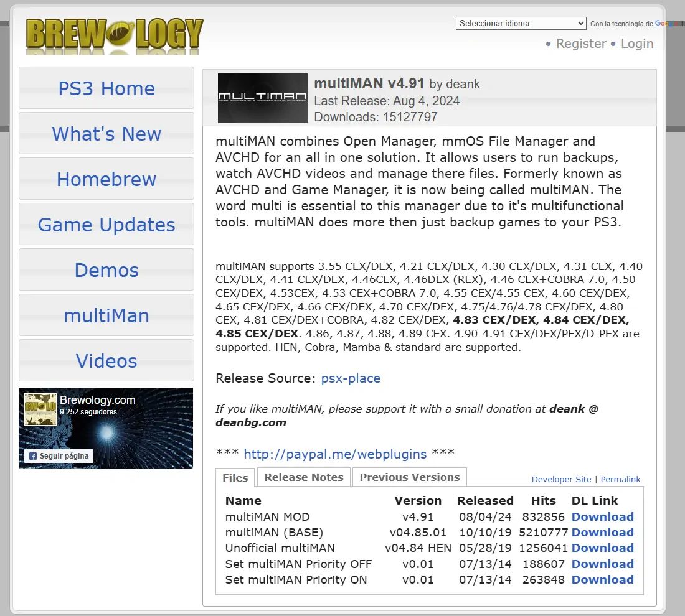Visit the Demos section
This screenshot has width=685, height=616.
point(106,270)
